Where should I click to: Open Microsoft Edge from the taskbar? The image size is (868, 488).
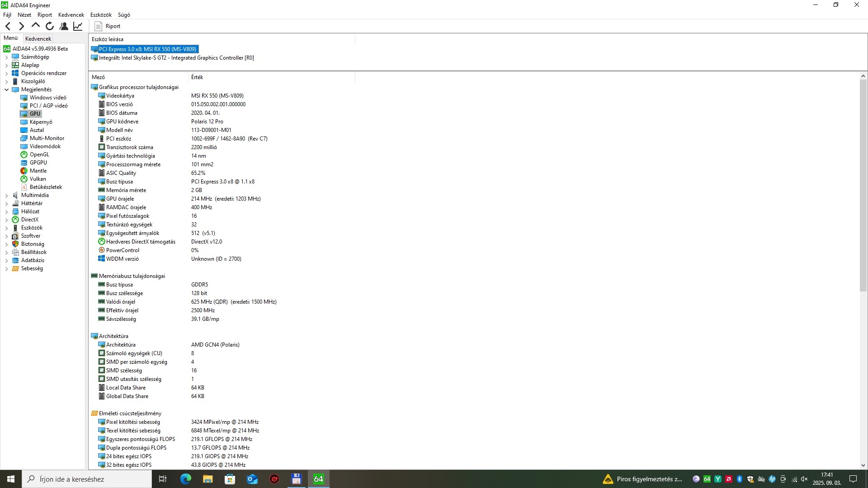pos(185,479)
